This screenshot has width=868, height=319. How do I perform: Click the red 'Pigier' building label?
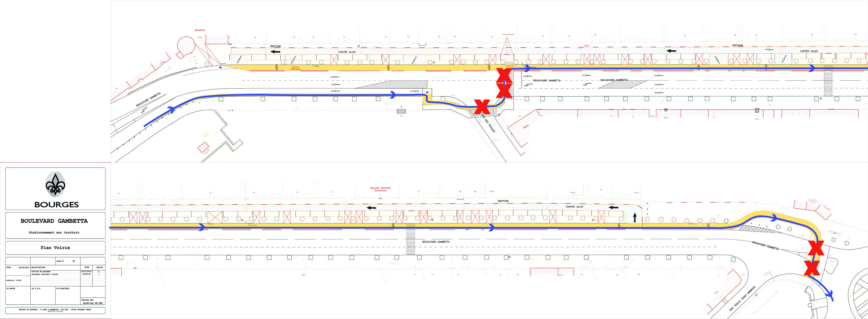526,126
